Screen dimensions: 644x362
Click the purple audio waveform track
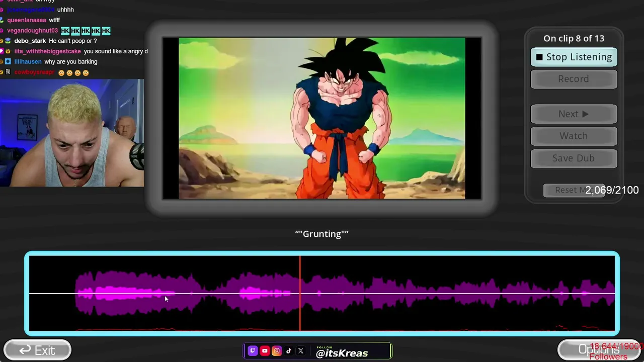click(322, 293)
